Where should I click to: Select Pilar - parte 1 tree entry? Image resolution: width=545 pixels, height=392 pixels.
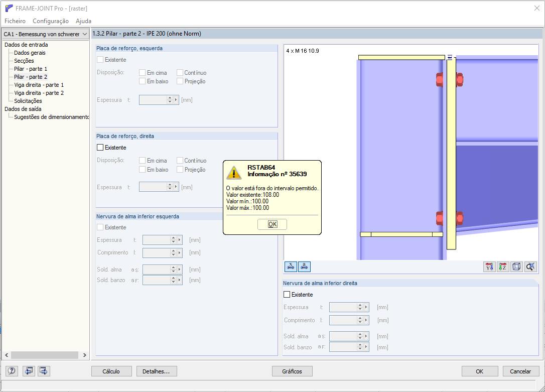click(31, 68)
